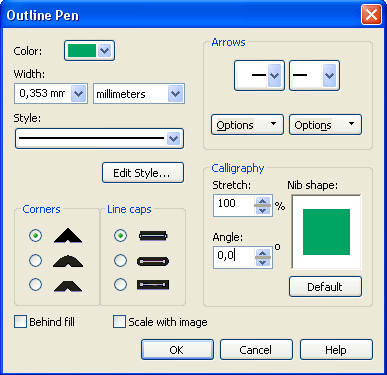Screen dimensions: 387x375
Task: Click the green Nib shape preview
Action: pos(326,232)
